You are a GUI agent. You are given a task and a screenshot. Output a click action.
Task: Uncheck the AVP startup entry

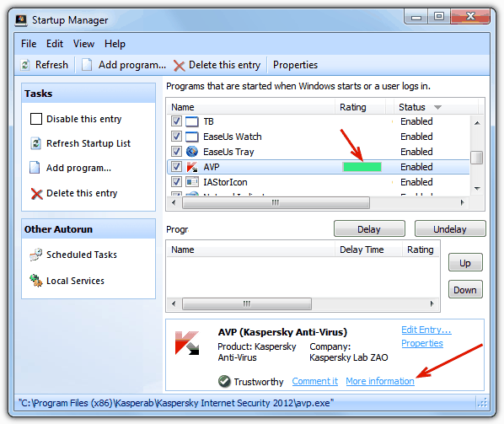point(176,167)
